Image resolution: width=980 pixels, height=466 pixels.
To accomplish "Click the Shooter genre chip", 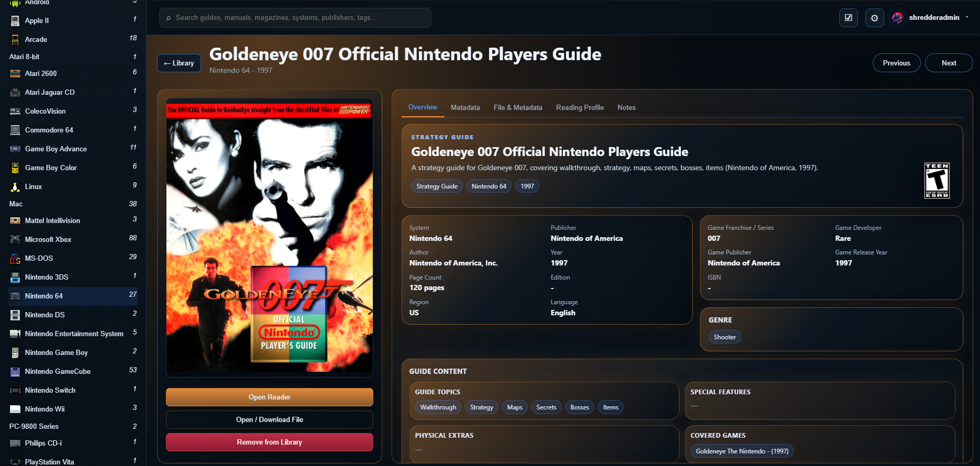I will pyautogui.click(x=725, y=337).
